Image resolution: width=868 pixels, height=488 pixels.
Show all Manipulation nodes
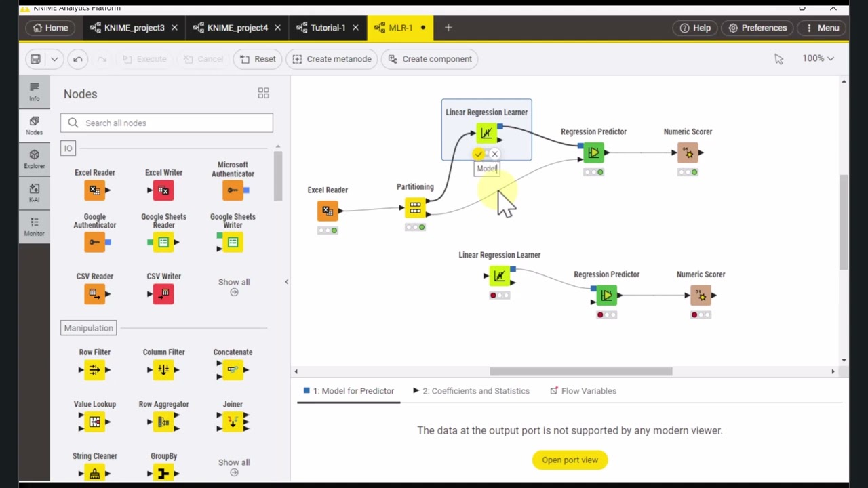(x=234, y=467)
